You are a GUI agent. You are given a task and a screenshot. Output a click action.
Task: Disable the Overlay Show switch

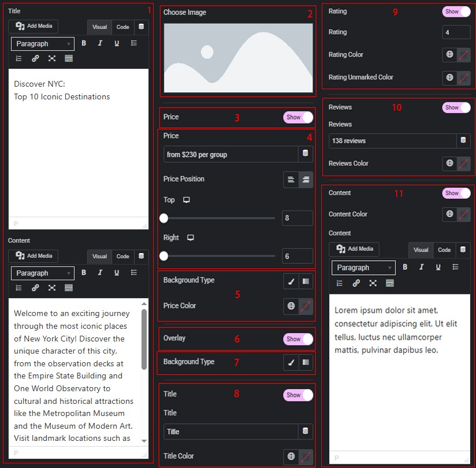[x=298, y=339]
